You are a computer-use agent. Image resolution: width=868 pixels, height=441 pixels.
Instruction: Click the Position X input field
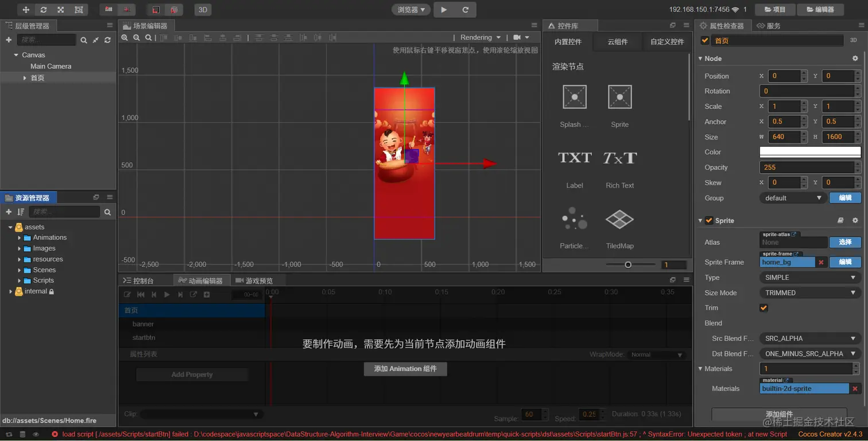tap(784, 76)
